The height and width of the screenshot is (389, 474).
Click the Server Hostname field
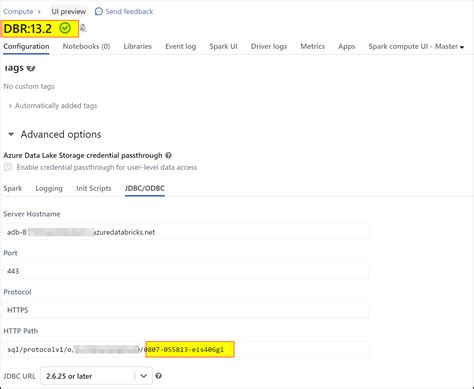tap(186, 232)
